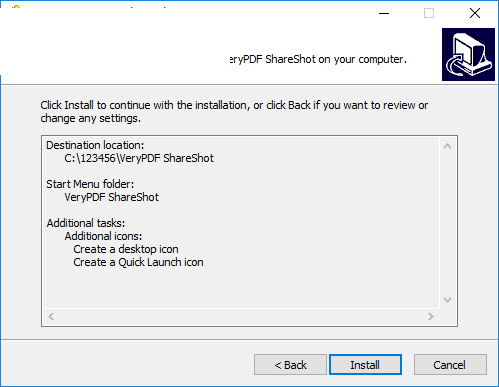Click the C:\123456\VeryPDF ShareShot path text
The image size is (499, 387).
tap(139, 158)
